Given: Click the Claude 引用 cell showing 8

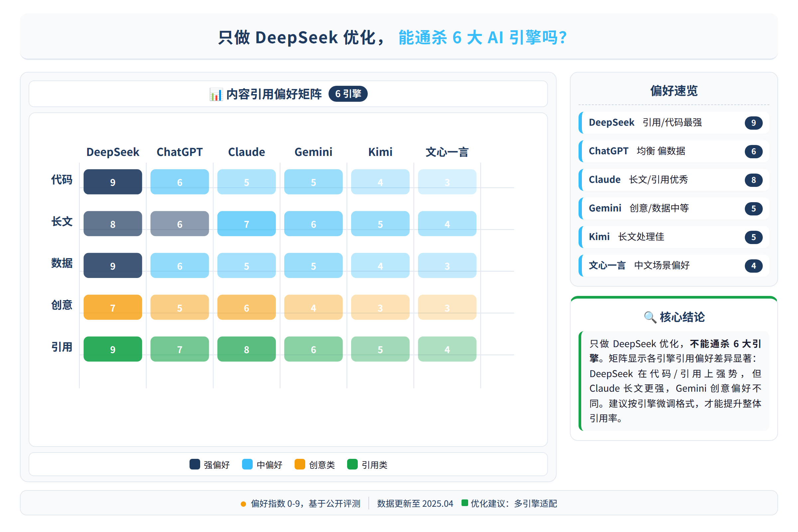Looking at the screenshot, I should [246, 349].
